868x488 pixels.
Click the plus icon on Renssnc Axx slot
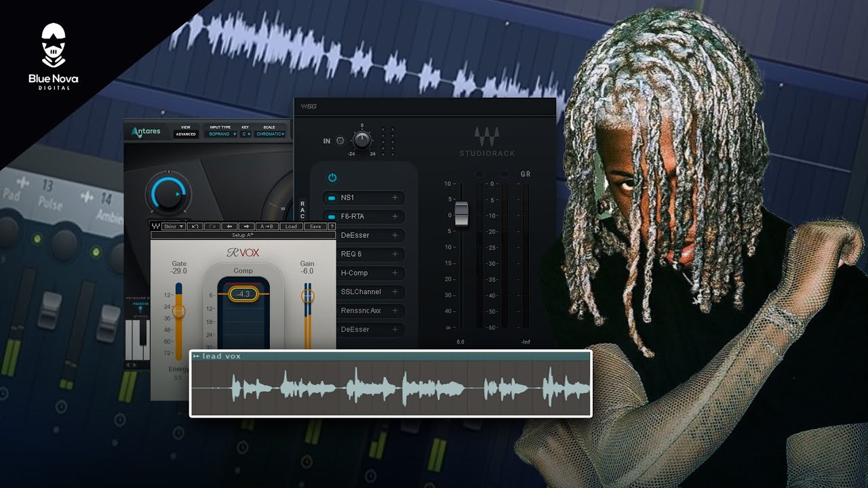395,310
